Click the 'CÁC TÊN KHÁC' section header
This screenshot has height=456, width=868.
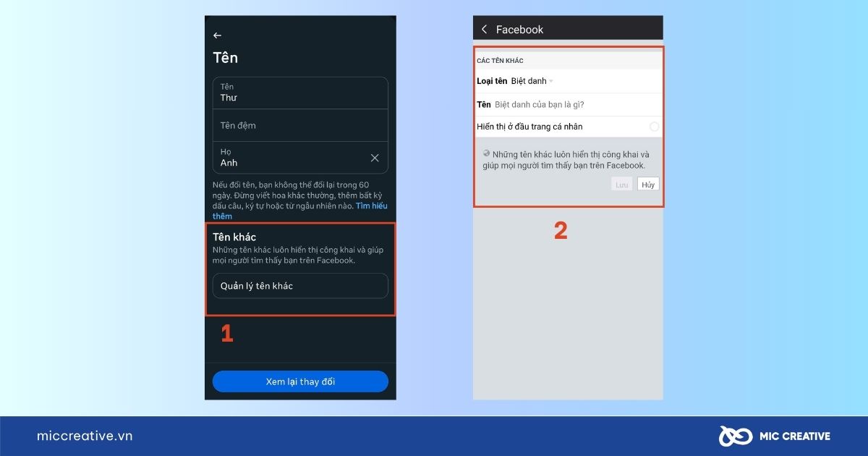(500, 60)
